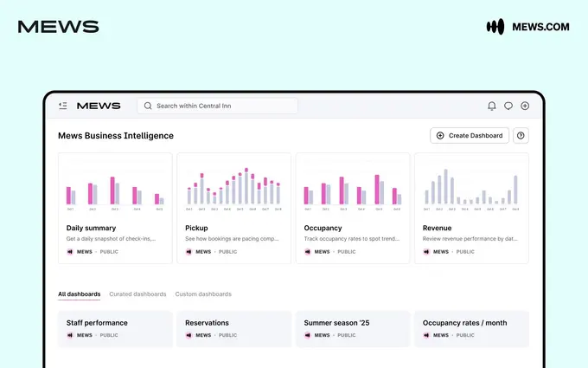Click the Mews badge icon under Summer season '25
Image resolution: width=588 pixels, height=368 pixels.
[308, 335]
